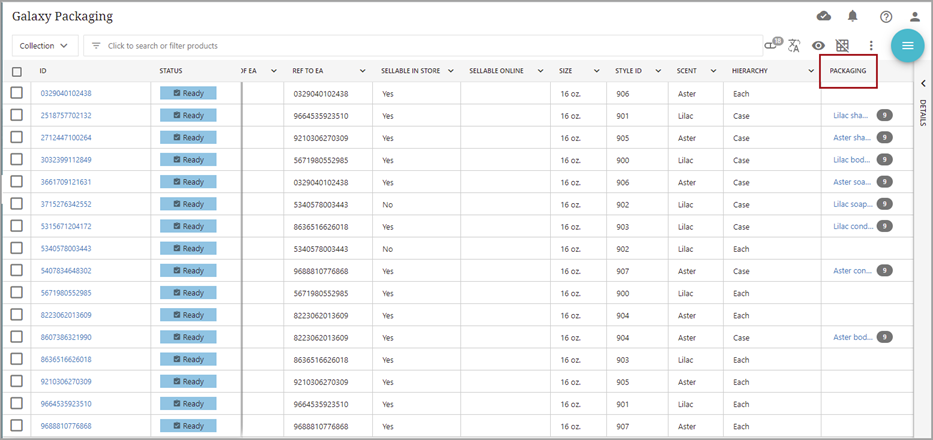This screenshot has width=933, height=440.
Task: Open the three-dot more options menu
Action: (x=871, y=46)
